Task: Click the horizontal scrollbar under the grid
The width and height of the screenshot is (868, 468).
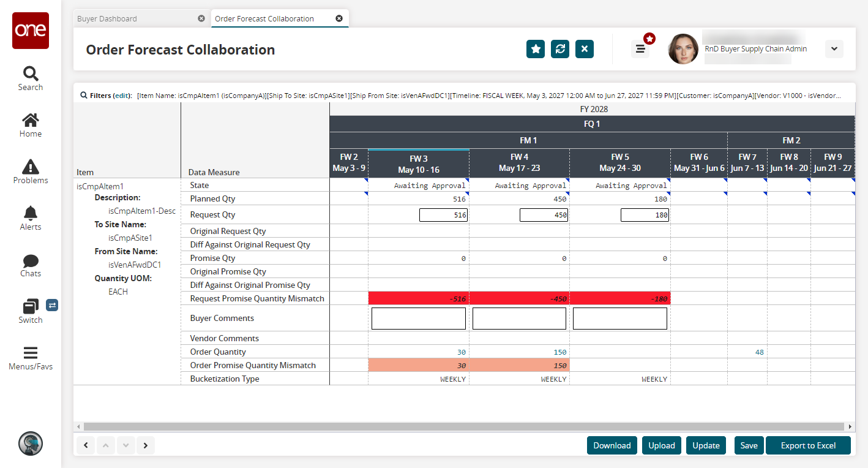Action: [465, 426]
